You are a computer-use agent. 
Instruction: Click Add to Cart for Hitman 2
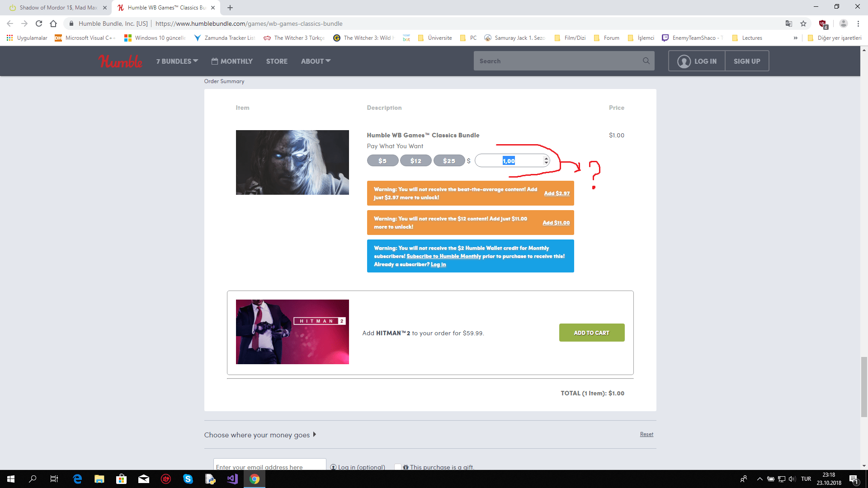591,333
